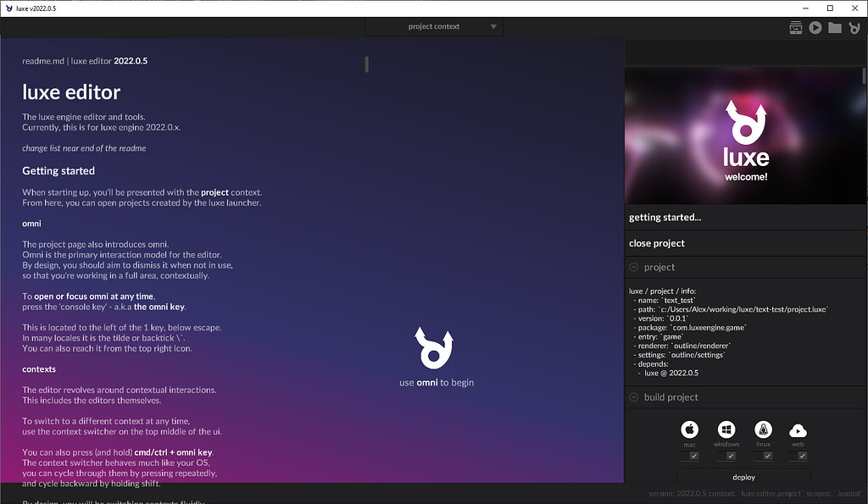The width and height of the screenshot is (868, 504).
Task: Open the project context dropdown
Action: 434,26
